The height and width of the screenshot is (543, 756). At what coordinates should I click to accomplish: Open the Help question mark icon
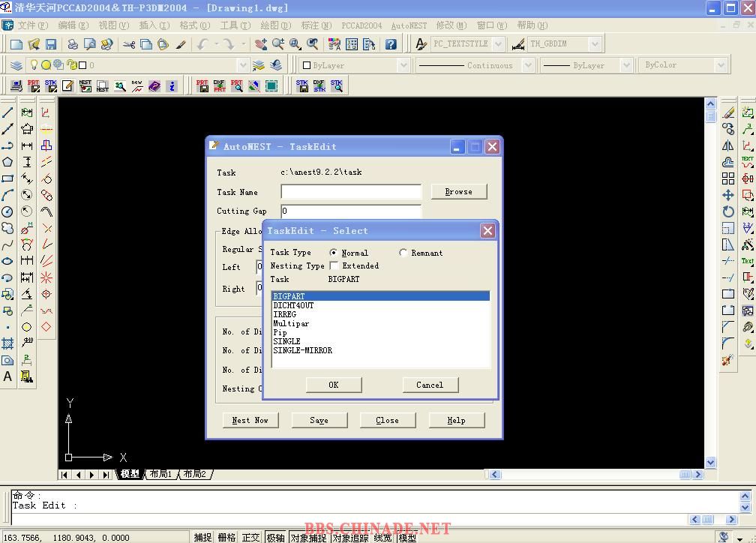pyautogui.click(x=391, y=45)
